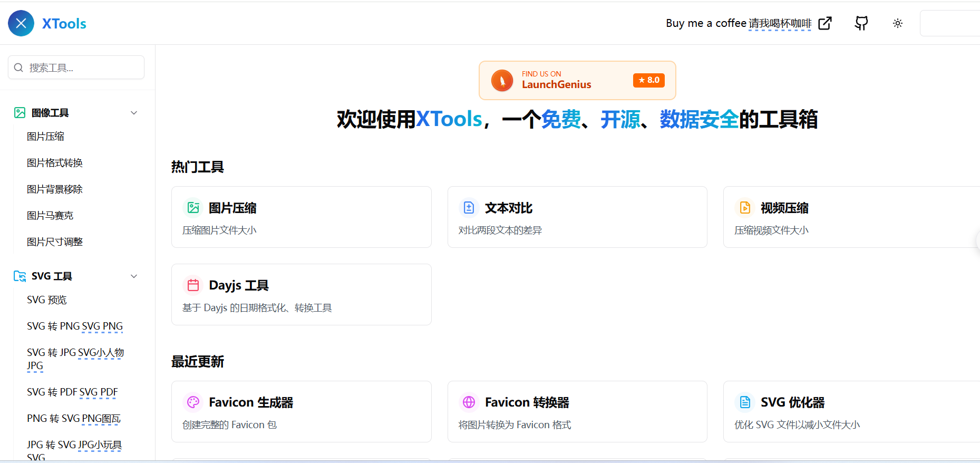
Task: Open 图片马赛克 in the sidebar
Action: pyautogui.click(x=50, y=216)
